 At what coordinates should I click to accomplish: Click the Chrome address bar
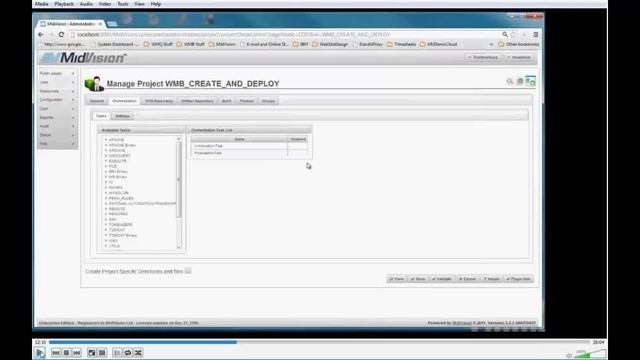click(286, 35)
